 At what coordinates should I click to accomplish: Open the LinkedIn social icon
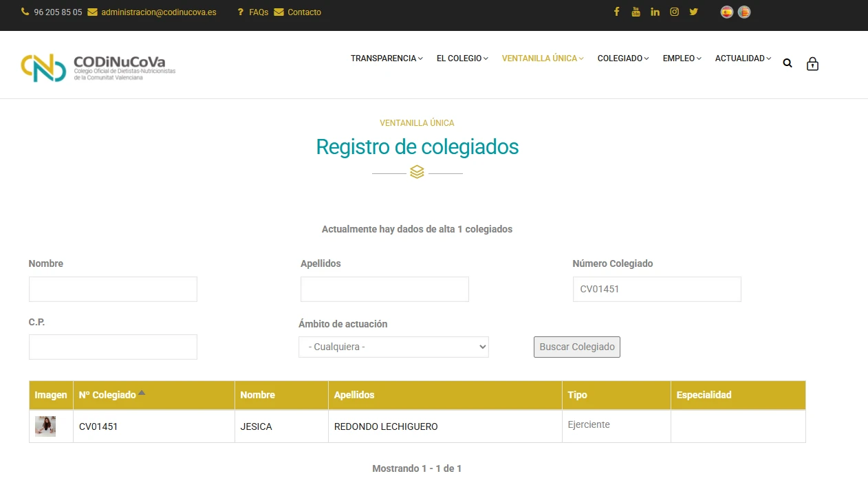655,12
